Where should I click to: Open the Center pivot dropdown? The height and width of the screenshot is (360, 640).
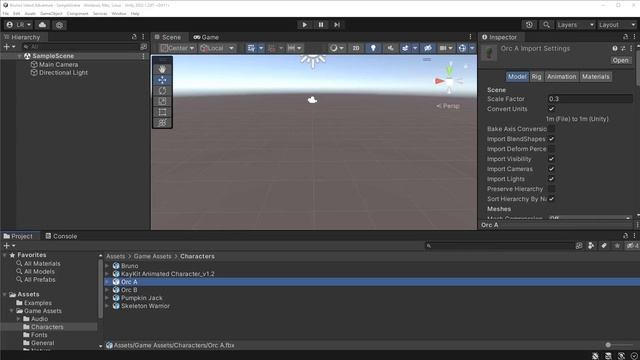177,48
